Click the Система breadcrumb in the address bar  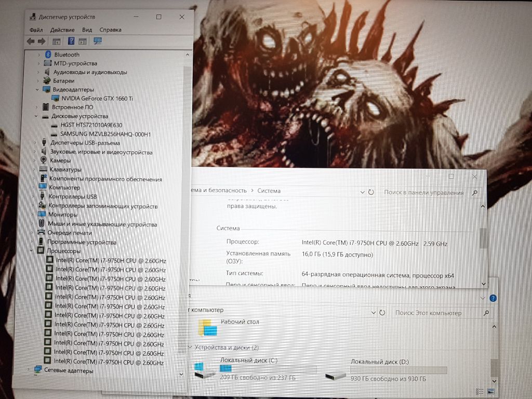pyautogui.click(x=269, y=191)
